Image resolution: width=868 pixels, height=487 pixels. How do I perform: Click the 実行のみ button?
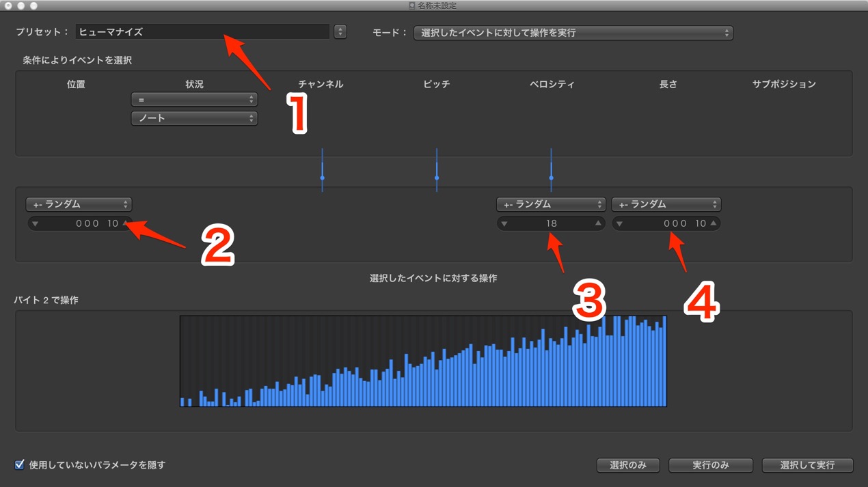[711, 465]
